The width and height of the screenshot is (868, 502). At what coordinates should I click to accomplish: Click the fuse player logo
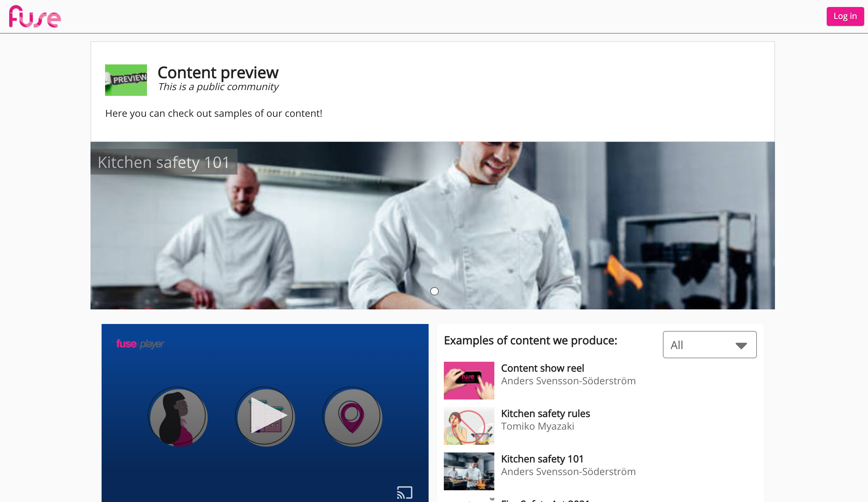tap(140, 344)
